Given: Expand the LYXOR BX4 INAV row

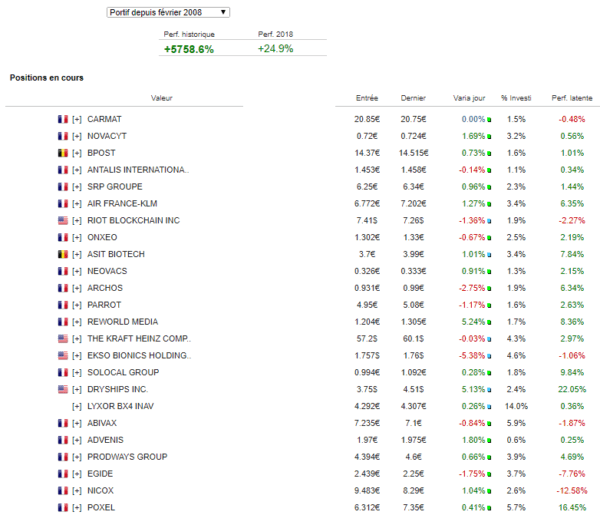Looking at the screenshot, I should click(x=77, y=406).
